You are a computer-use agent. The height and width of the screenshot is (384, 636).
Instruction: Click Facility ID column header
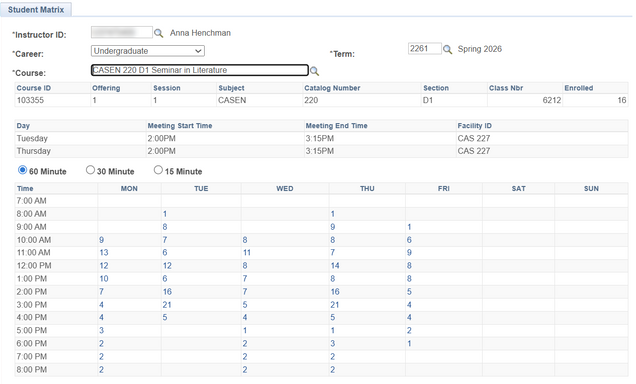click(475, 126)
